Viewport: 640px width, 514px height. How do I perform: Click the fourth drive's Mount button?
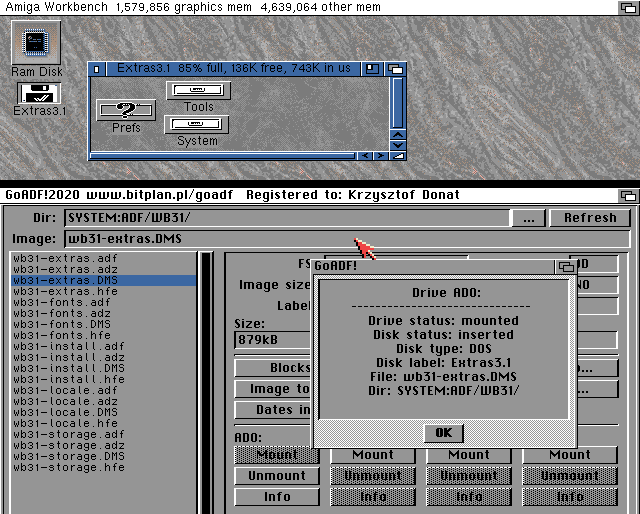click(x=570, y=455)
